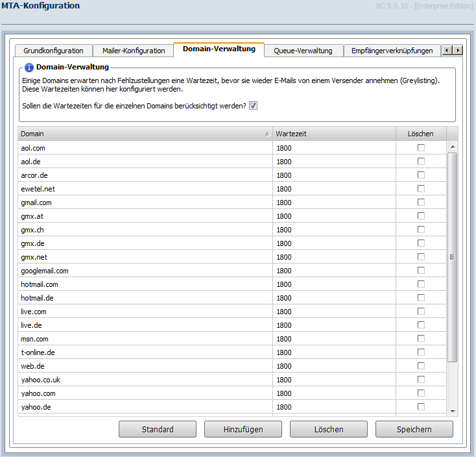Screen dimensions: 476x457
Task: Click the scrollbar down arrow
Action: tap(453, 411)
